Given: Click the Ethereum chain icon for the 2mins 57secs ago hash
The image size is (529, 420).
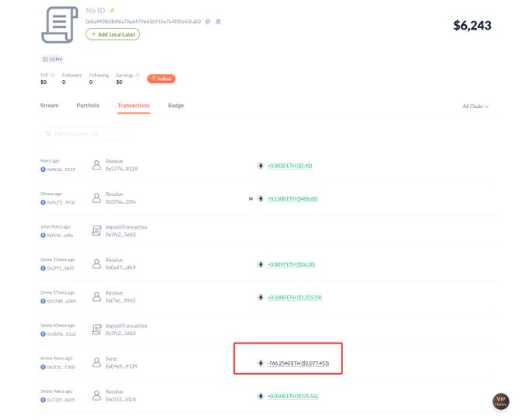Looking at the screenshot, I should tap(43, 301).
